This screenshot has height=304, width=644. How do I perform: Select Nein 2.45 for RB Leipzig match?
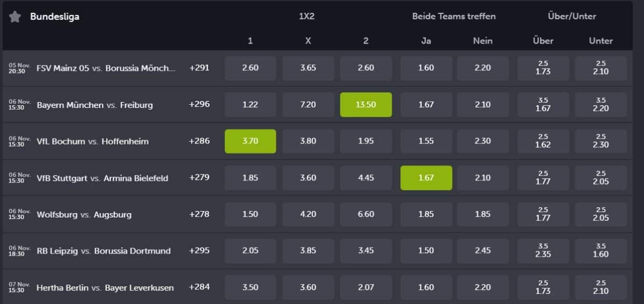482,251
